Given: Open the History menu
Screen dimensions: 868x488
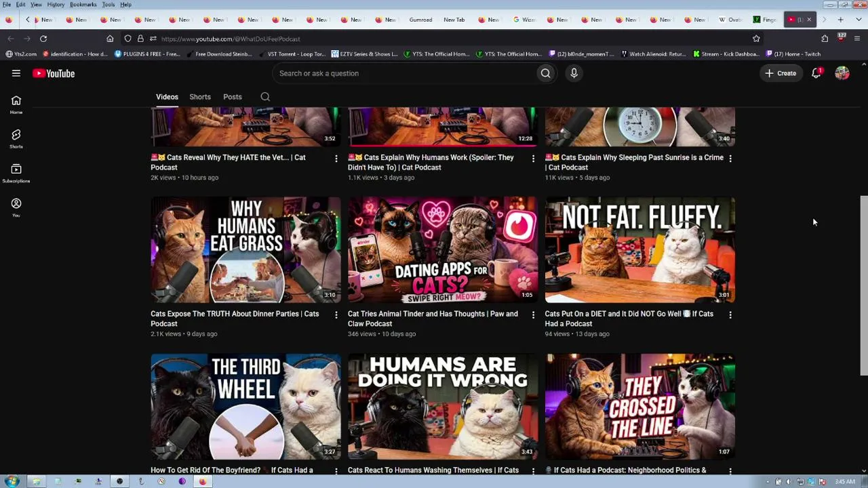Looking at the screenshot, I should coord(56,5).
